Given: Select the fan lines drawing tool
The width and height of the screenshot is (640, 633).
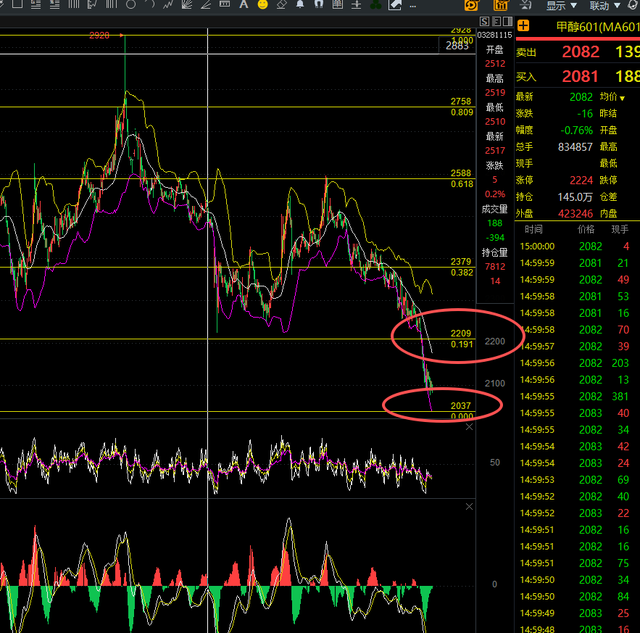Looking at the screenshot, I should (x=187, y=4).
